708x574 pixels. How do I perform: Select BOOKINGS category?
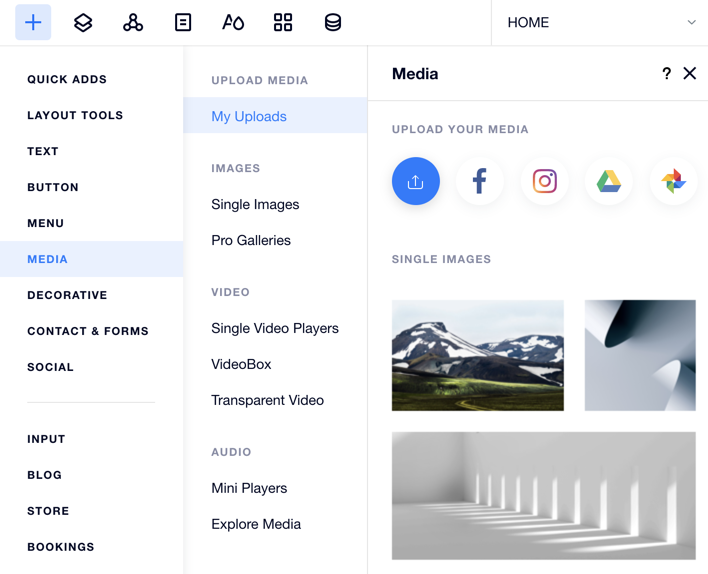point(61,546)
